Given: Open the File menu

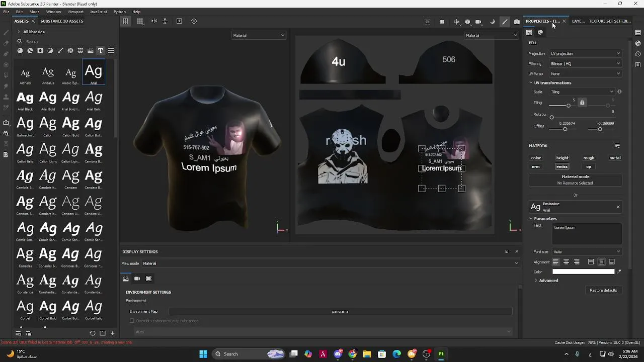Looking at the screenshot, I should pyautogui.click(x=6, y=12).
